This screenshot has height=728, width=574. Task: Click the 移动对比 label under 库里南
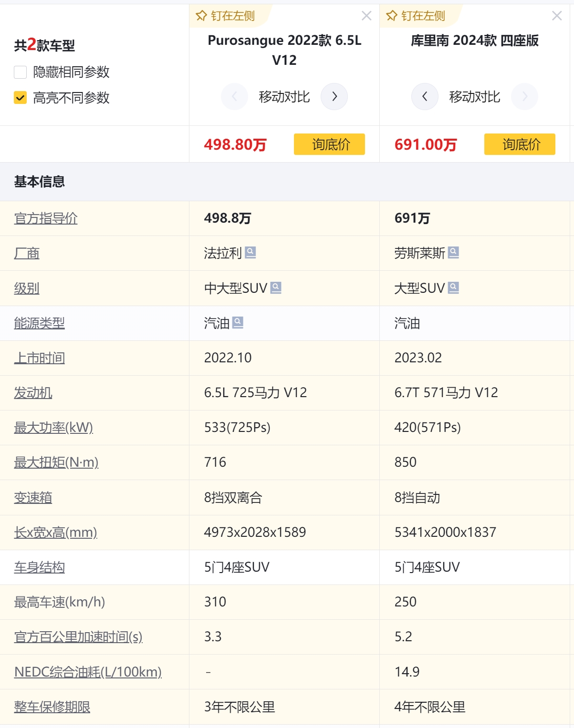click(475, 97)
